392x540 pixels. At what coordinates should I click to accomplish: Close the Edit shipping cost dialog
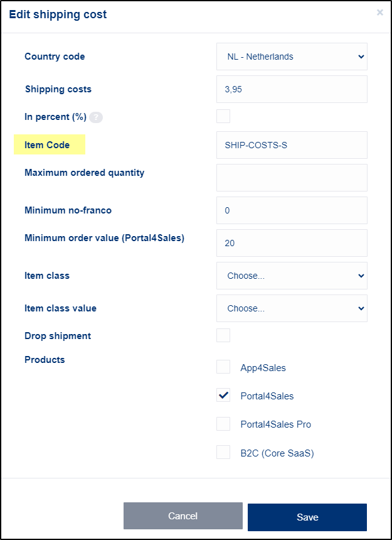pos(380,12)
